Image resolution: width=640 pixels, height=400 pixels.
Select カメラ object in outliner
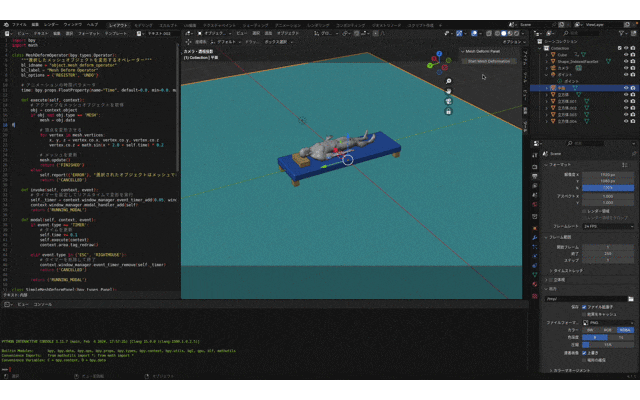[x=563, y=68]
